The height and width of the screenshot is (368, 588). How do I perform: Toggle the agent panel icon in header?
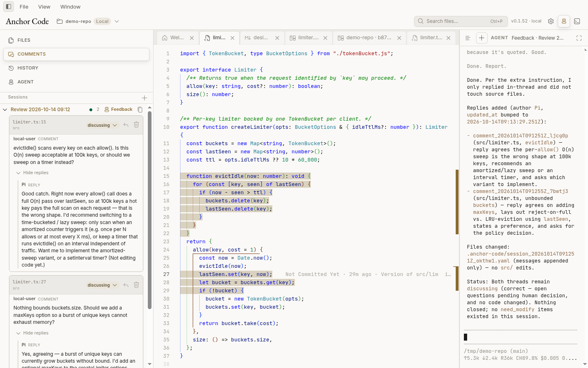point(564,21)
